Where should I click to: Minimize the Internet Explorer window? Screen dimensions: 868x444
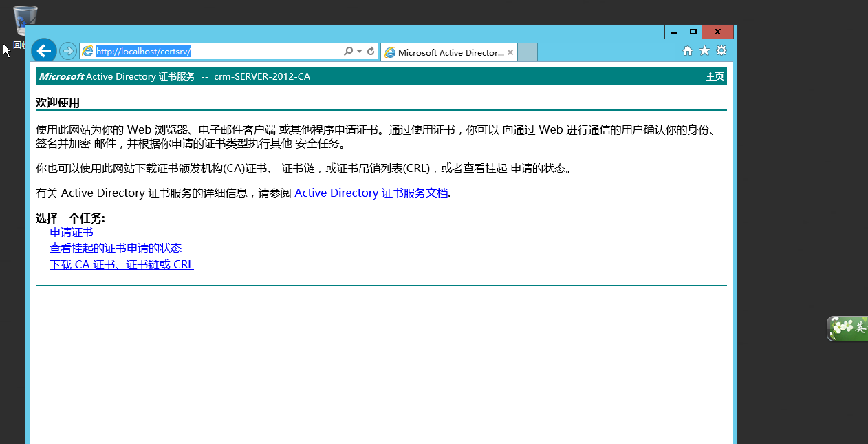674,32
